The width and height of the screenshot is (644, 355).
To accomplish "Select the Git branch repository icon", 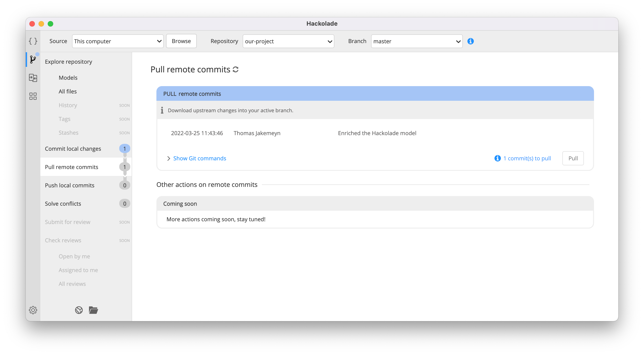I will coord(33,59).
